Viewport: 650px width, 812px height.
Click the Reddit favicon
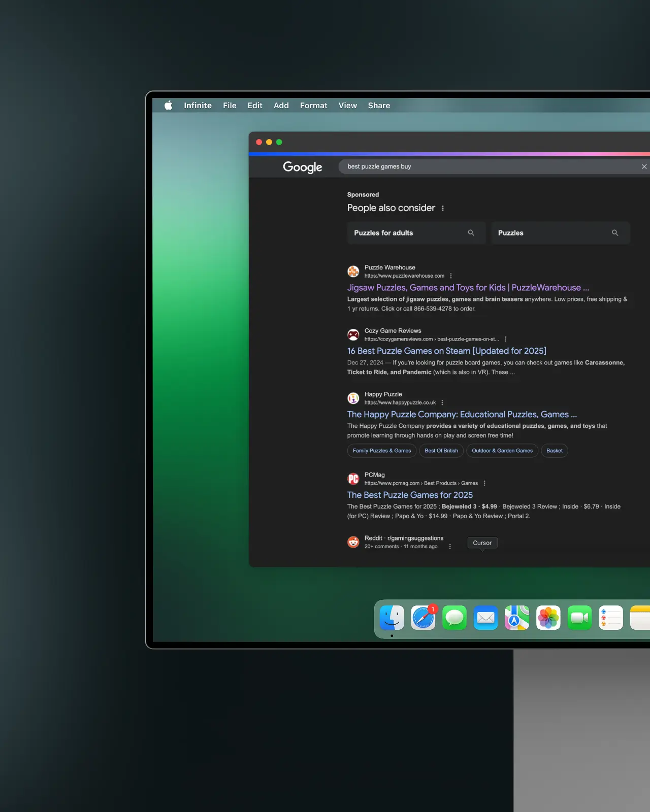pyautogui.click(x=353, y=543)
